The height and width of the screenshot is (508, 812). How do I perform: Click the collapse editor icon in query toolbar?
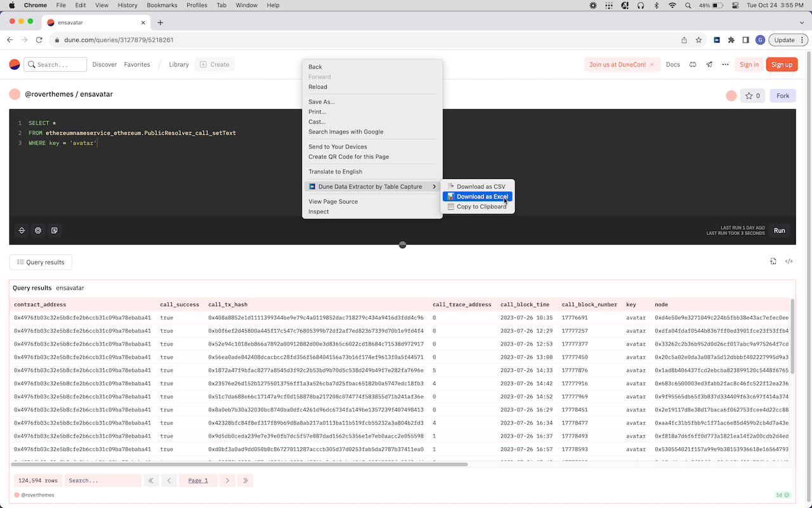tap(22, 231)
